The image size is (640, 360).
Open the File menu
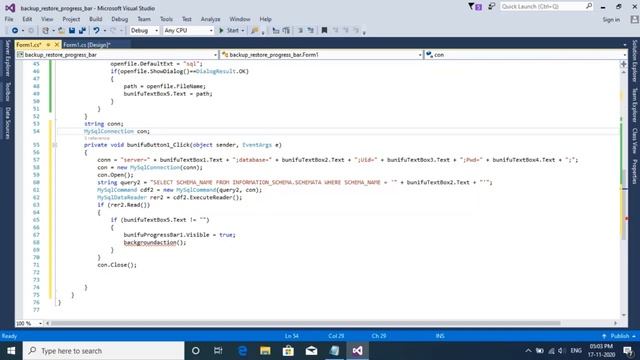tap(9, 19)
